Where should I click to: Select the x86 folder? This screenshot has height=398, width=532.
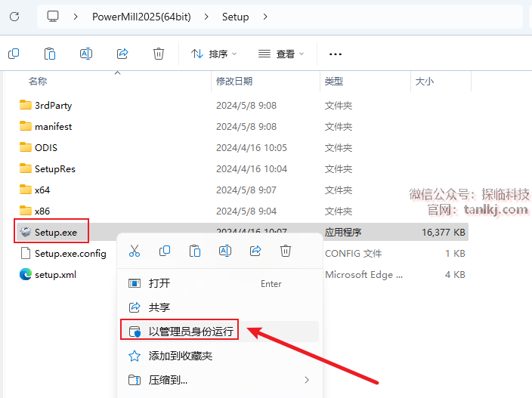[42, 211]
